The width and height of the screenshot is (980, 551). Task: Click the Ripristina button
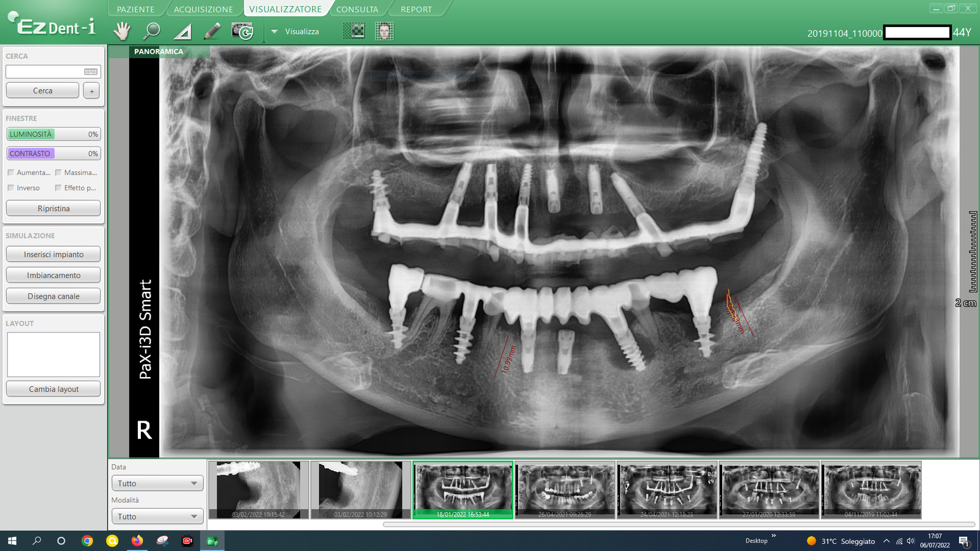53,208
